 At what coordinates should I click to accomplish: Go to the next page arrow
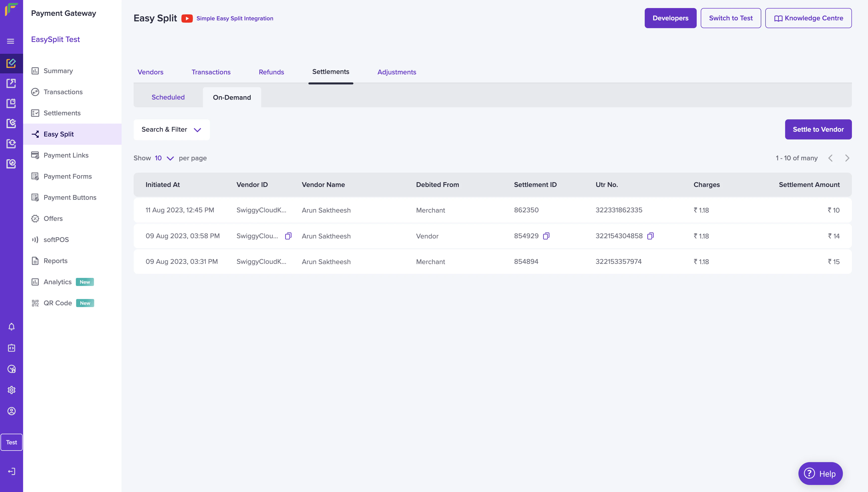coord(847,158)
